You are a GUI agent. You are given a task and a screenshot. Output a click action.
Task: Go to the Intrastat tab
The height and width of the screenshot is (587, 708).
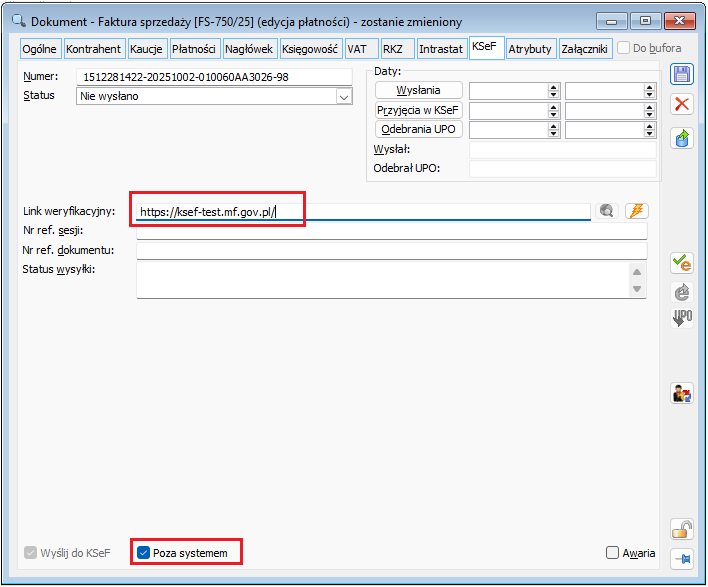441,49
